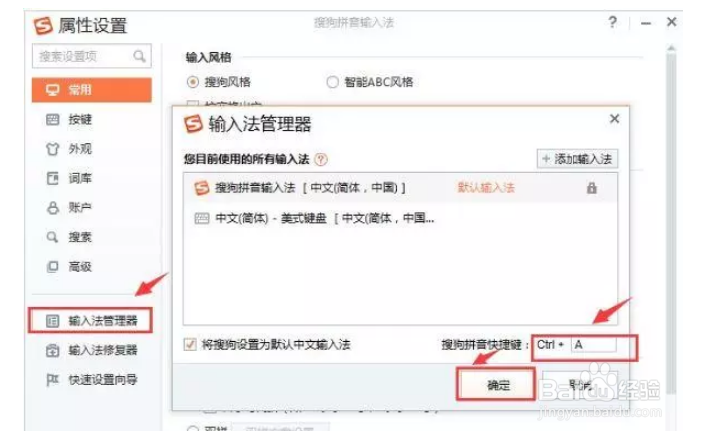Click 确定 button in dialog

[496, 384]
